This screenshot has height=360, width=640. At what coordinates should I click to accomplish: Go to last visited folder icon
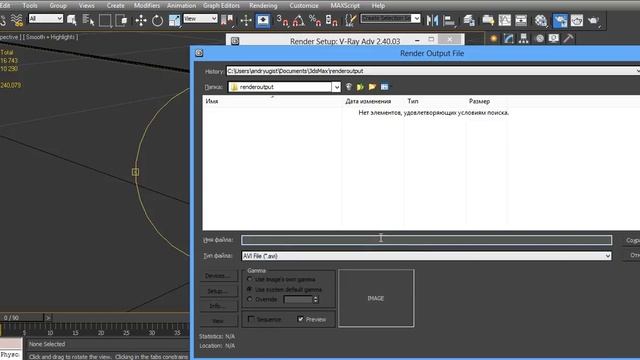tap(349, 87)
